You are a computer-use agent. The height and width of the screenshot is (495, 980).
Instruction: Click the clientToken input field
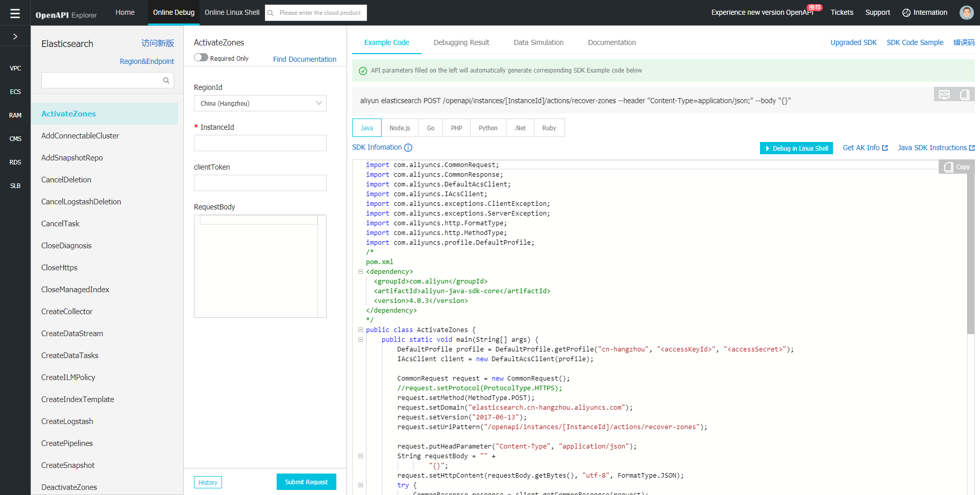260,183
